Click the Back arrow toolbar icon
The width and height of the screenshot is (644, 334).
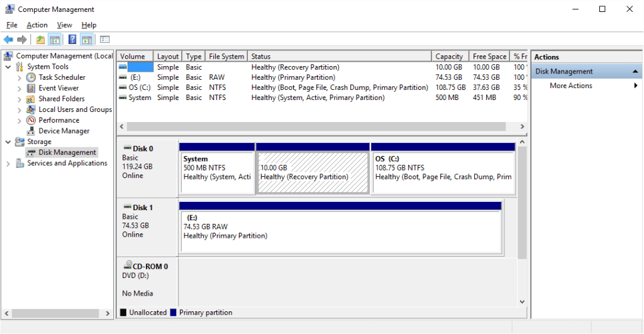click(x=8, y=40)
